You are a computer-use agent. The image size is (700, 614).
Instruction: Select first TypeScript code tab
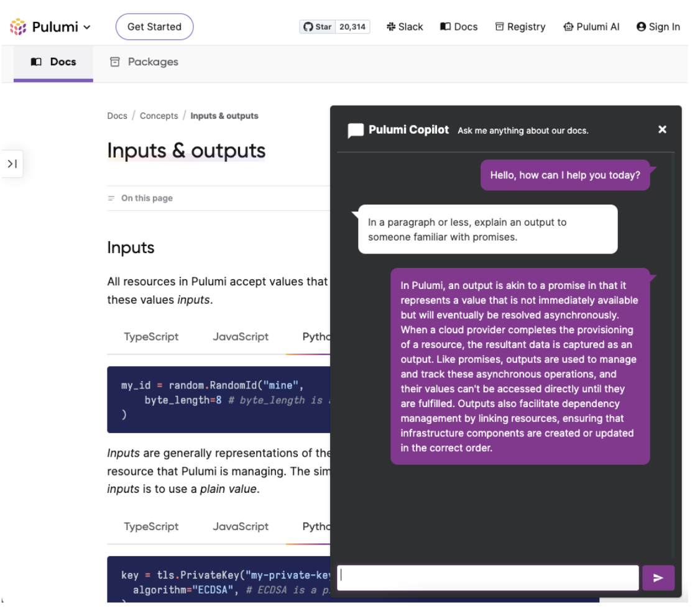pos(151,337)
